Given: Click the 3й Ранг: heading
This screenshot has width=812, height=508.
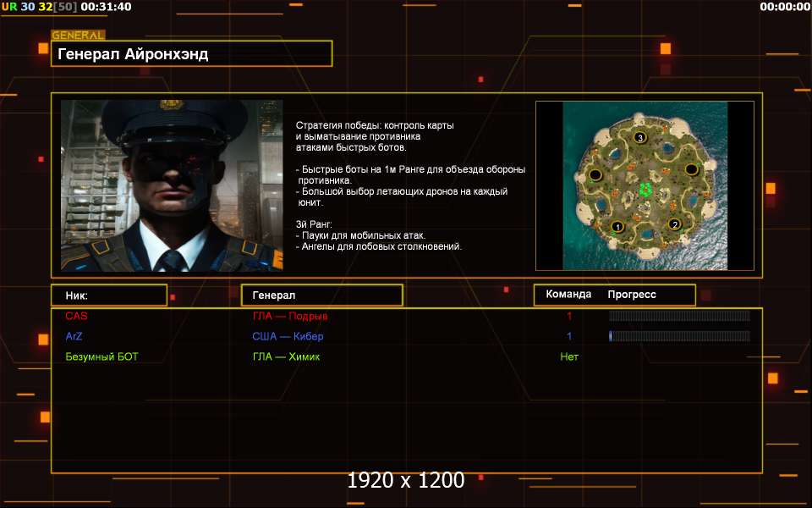Looking at the screenshot, I should [x=314, y=224].
